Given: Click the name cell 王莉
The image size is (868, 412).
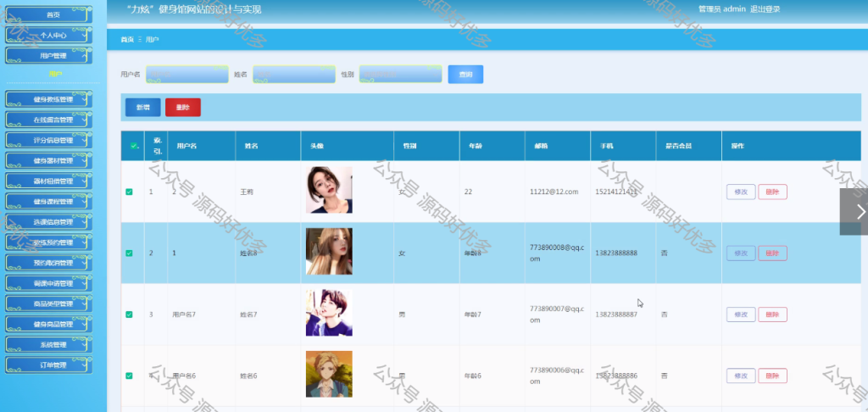Looking at the screenshot, I should click(x=247, y=192).
